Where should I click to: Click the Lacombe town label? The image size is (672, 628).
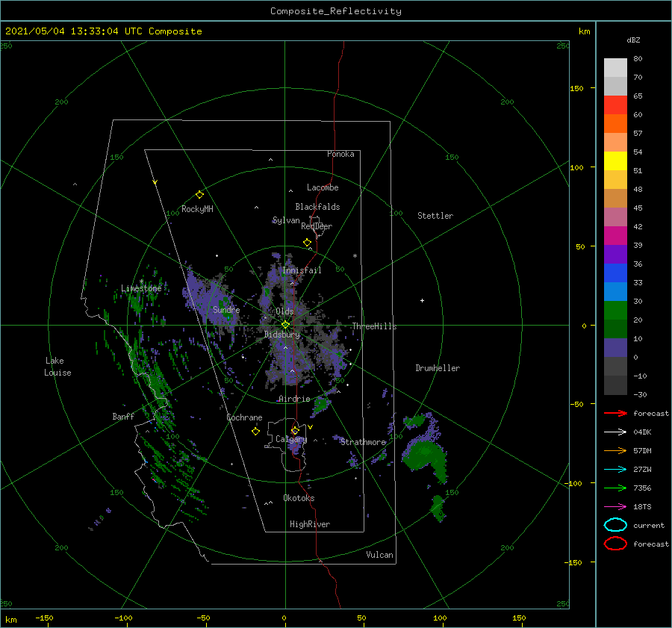click(323, 187)
